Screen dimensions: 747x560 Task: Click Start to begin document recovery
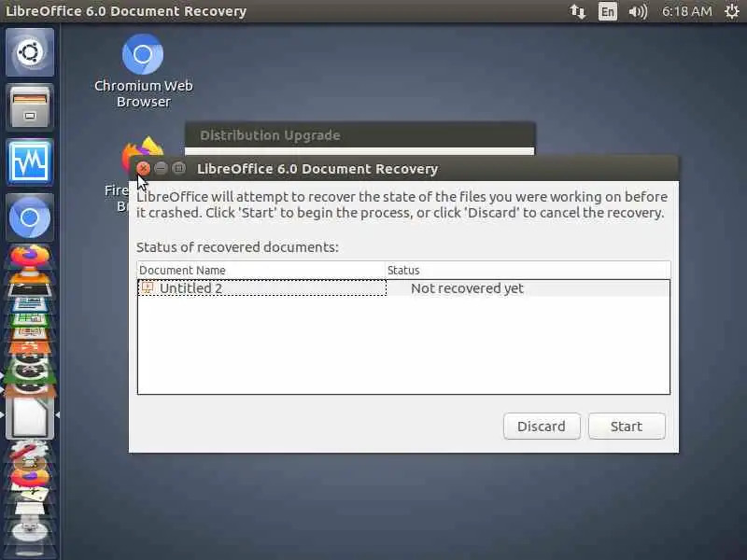click(x=627, y=427)
